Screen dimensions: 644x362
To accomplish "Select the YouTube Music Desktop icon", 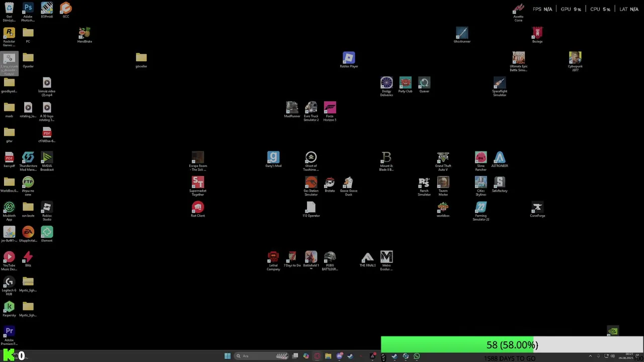I will click(x=9, y=261).
